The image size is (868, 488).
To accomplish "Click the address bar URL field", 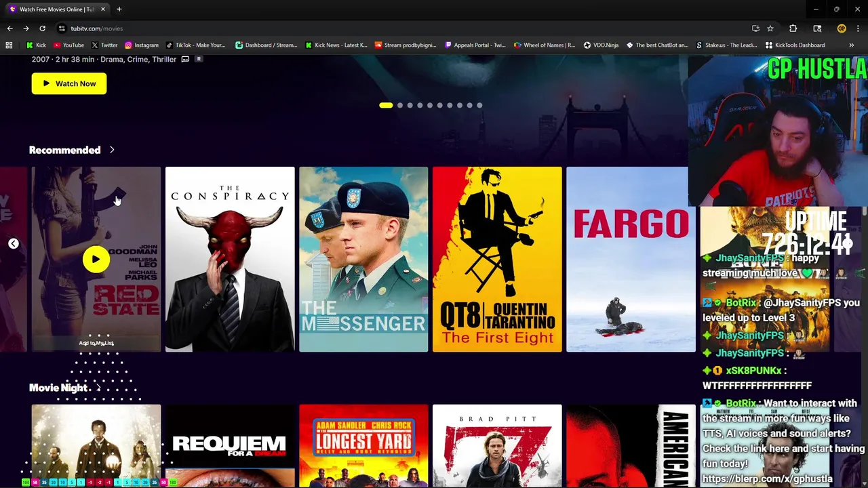I will pyautogui.click(x=400, y=28).
